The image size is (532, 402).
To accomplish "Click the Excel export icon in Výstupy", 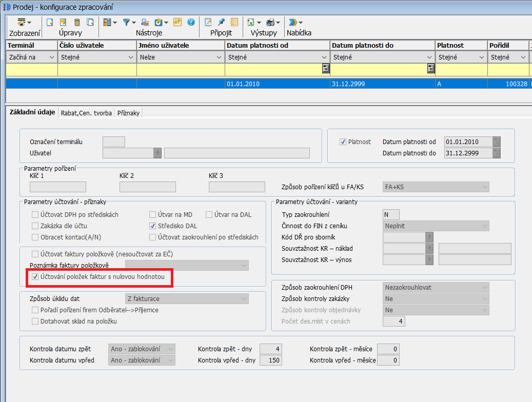I will click(251, 23).
